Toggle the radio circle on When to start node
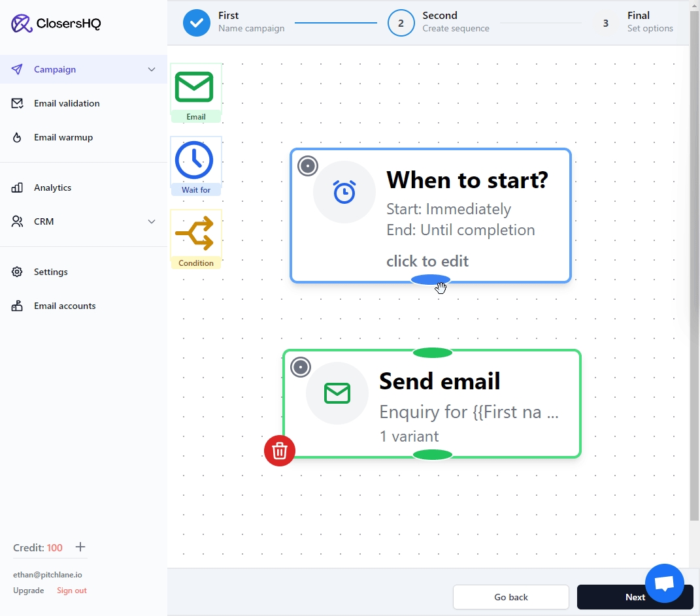 click(x=308, y=166)
